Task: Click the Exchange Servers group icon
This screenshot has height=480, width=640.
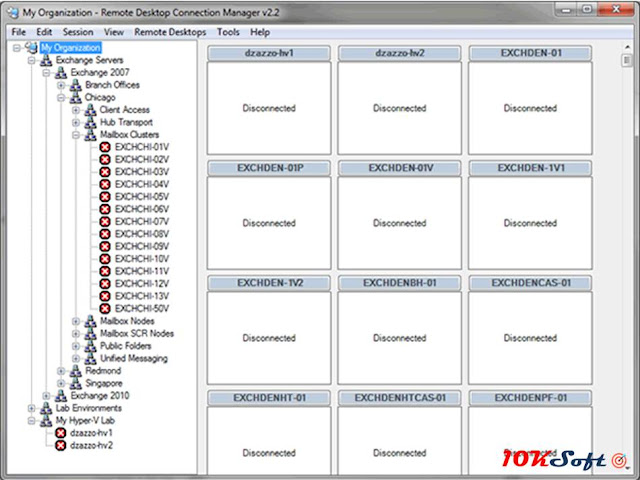Action: pyautogui.click(x=46, y=60)
